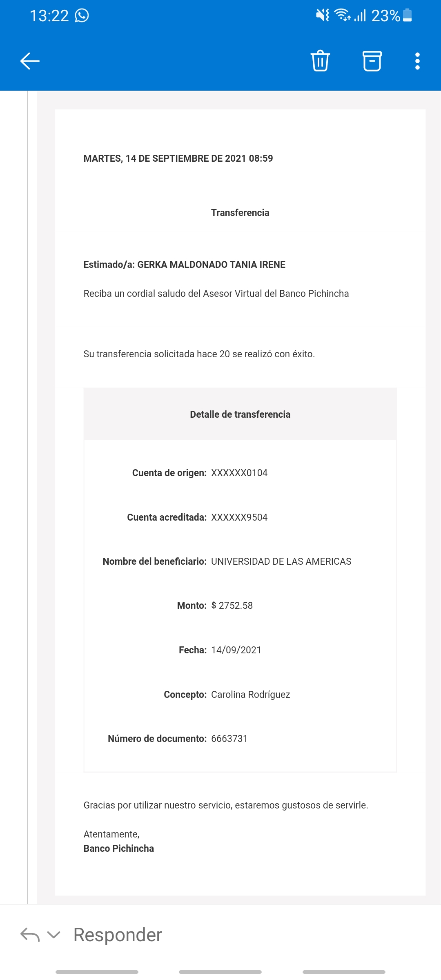Archive the email using box icon
This screenshot has height=980, width=441.
[x=372, y=61]
